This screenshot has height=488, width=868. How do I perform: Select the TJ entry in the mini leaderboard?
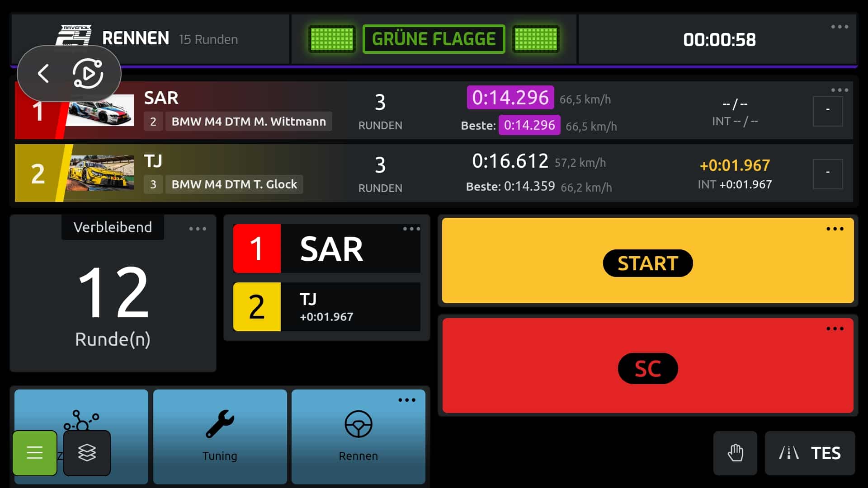tap(327, 307)
